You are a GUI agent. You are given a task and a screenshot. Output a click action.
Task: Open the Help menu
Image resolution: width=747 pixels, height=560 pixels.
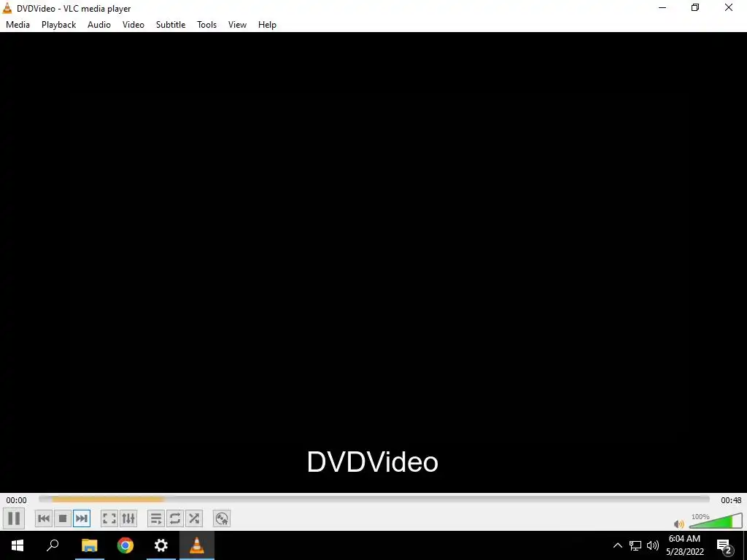click(267, 25)
